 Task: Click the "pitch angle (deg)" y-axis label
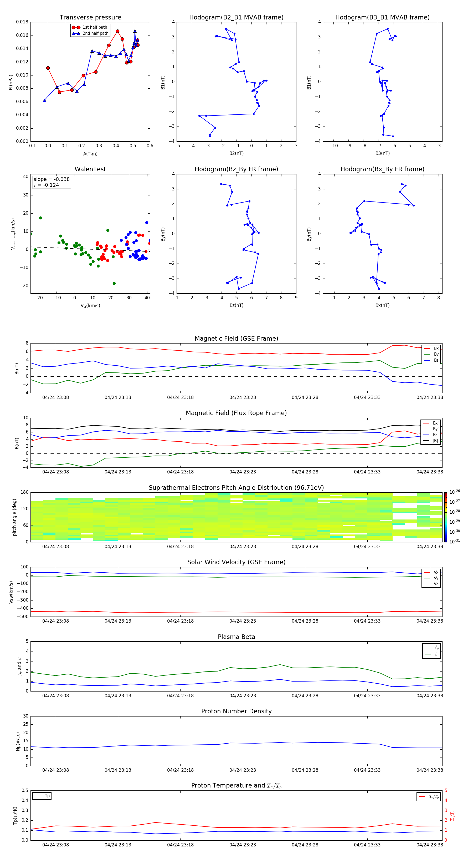coord(14,517)
